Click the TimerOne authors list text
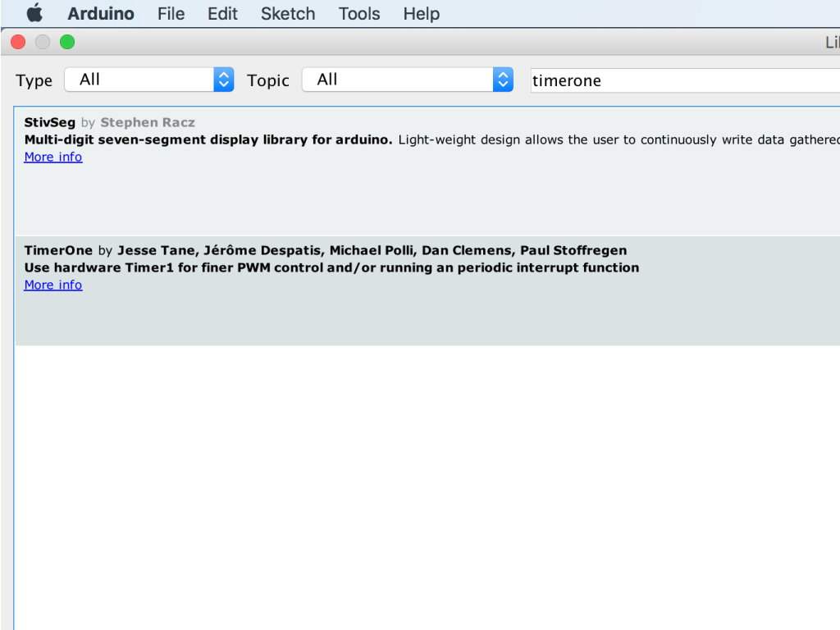 point(372,251)
